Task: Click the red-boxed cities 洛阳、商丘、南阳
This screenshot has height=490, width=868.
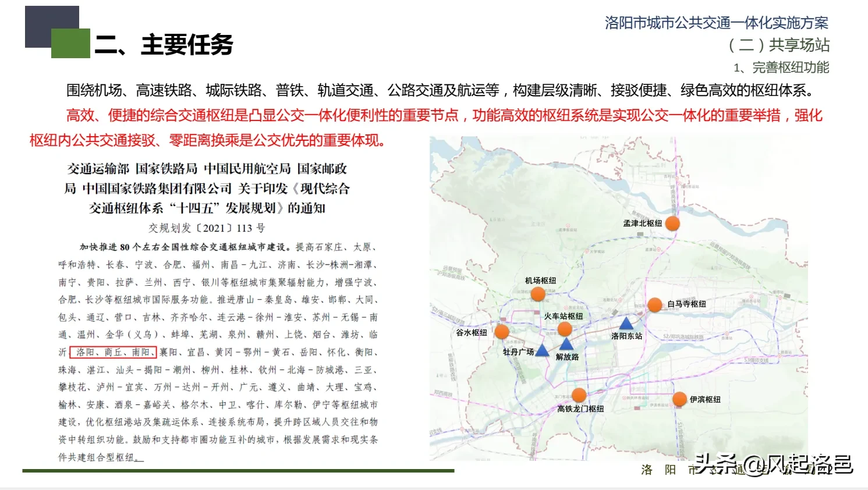Action: 114,352
